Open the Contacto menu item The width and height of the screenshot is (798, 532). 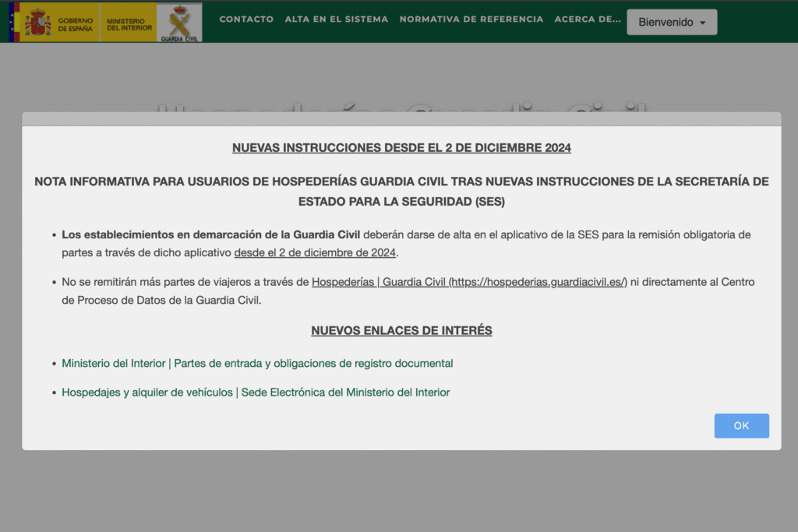pos(246,19)
